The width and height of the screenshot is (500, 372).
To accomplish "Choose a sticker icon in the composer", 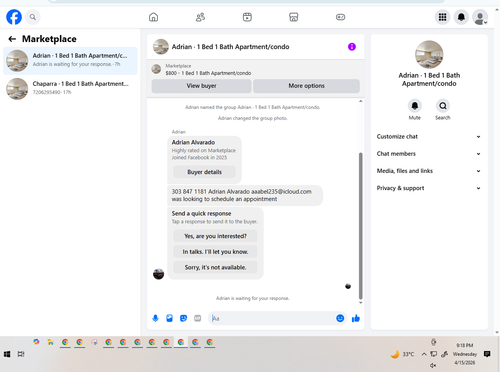I will 183,318.
